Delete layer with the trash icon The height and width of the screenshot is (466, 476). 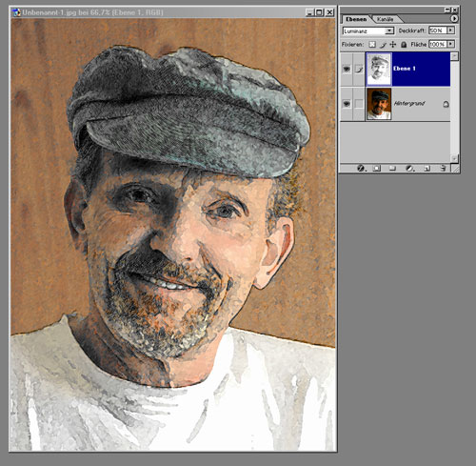click(443, 168)
